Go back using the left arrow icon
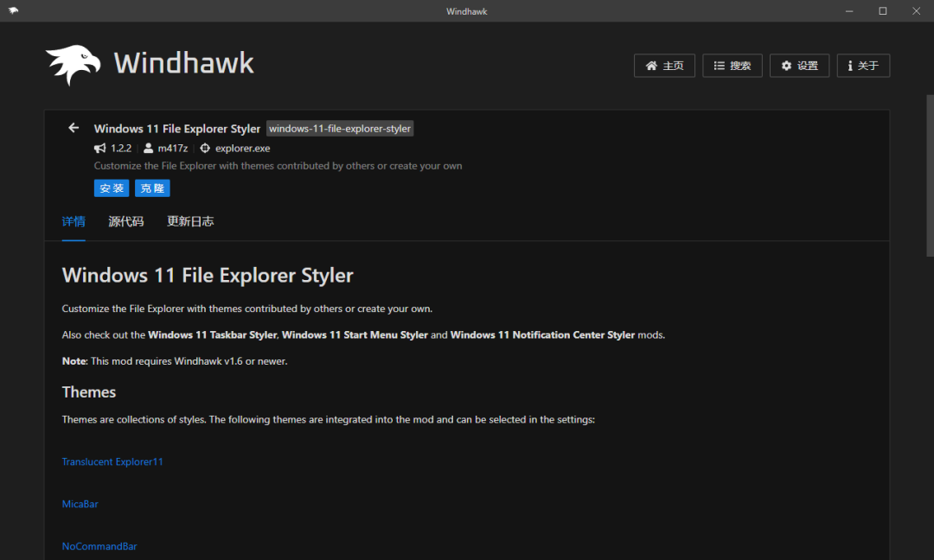This screenshot has height=560, width=934. tap(74, 128)
